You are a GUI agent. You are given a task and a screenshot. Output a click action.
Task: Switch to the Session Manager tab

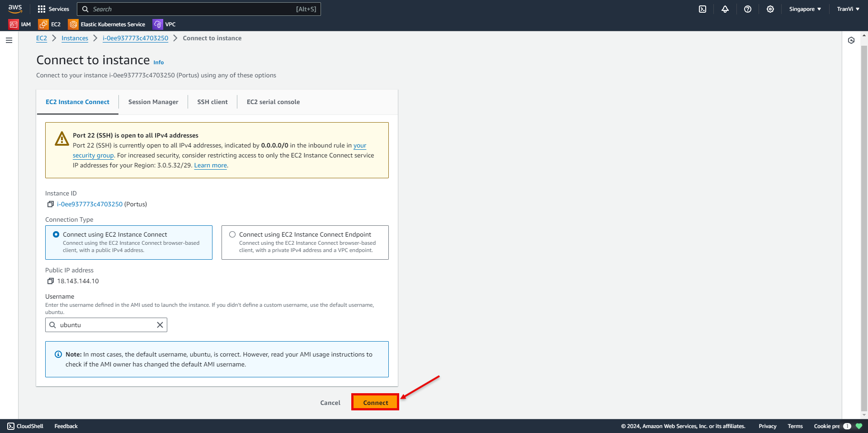[153, 102]
